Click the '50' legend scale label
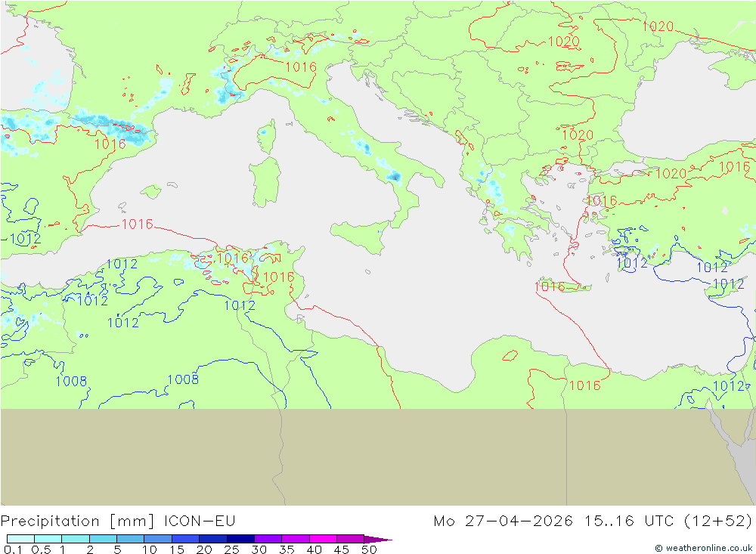This screenshot has height=554, width=756. point(370,549)
